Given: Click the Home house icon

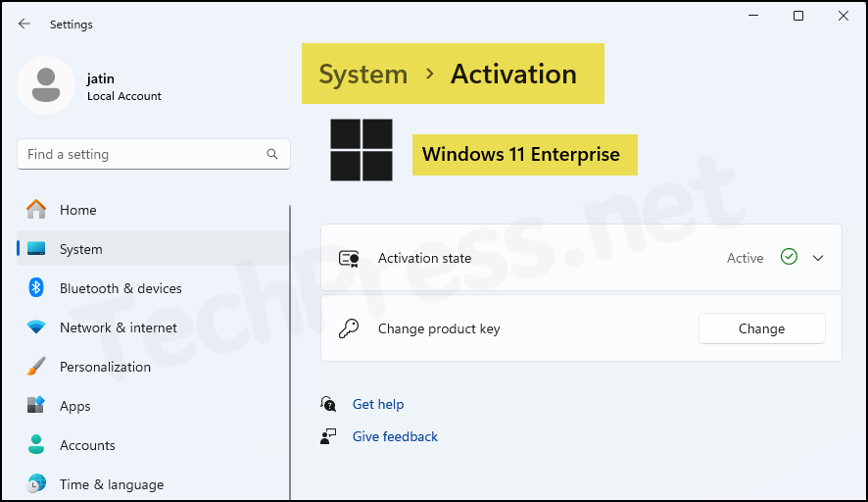Looking at the screenshot, I should tap(36, 210).
